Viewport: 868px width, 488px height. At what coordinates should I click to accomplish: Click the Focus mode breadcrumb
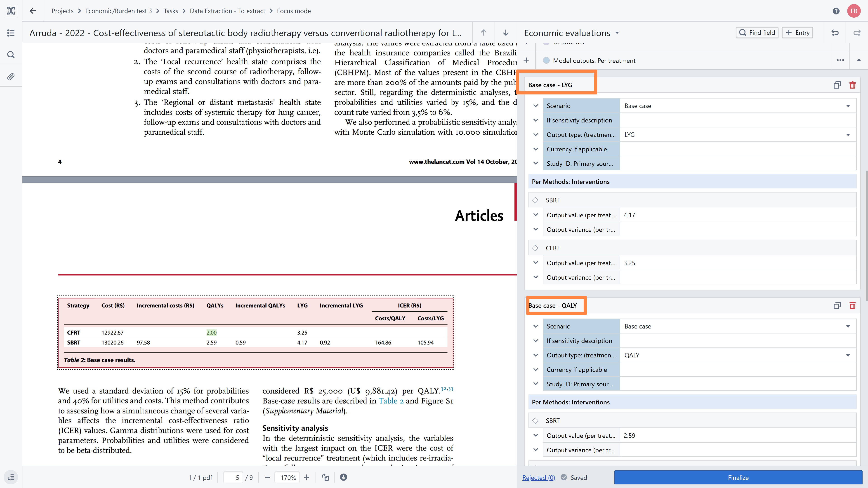294,11
